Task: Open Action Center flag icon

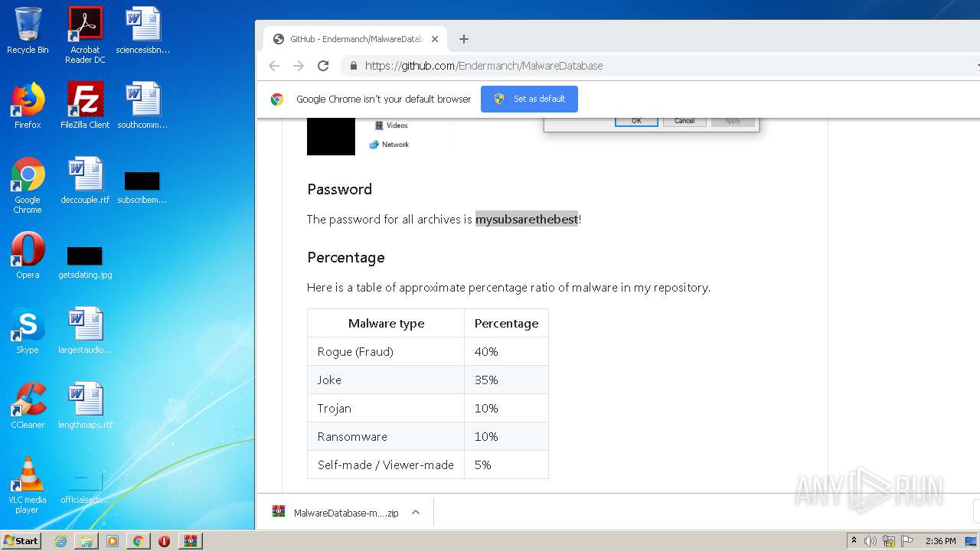Action: click(x=906, y=541)
